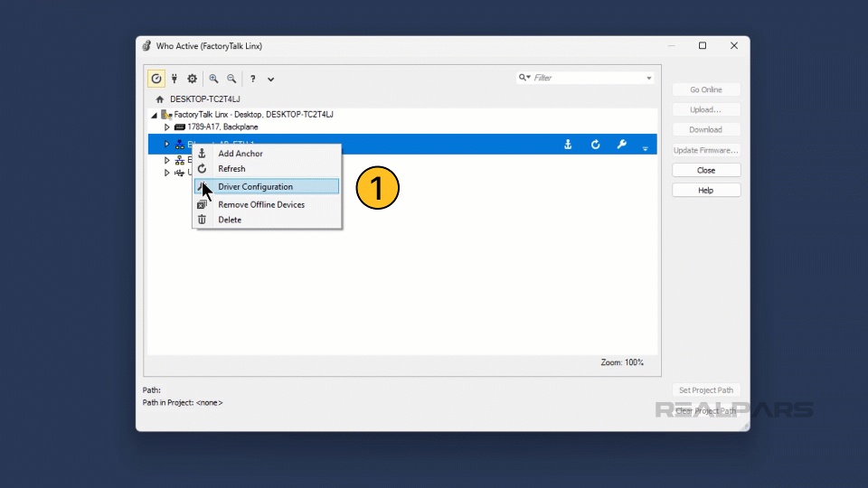The image size is (868, 488).
Task: Click the Download button
Action: pos(706,129)
